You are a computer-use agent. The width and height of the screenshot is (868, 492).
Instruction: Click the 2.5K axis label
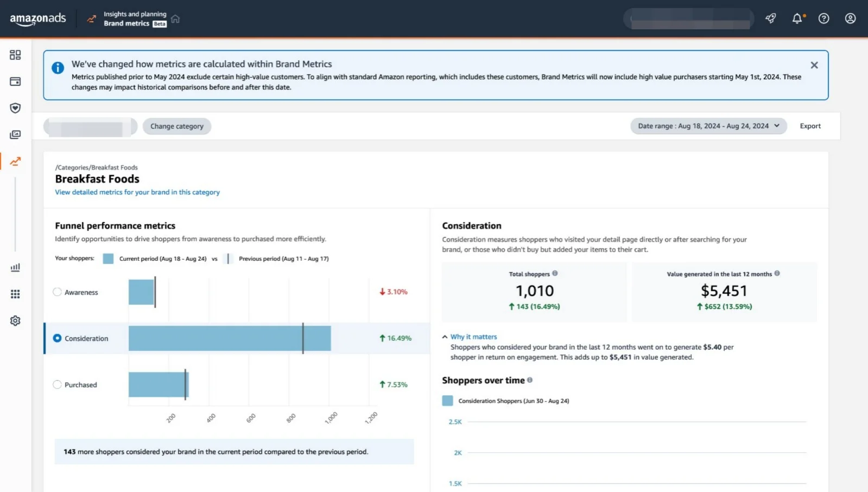tap(455, 421)
